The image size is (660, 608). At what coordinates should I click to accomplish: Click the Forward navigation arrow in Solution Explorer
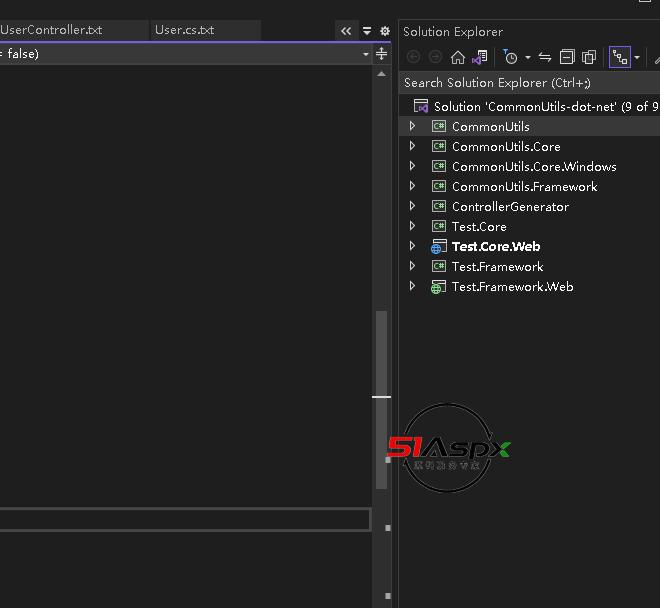(x=435, y=57)
